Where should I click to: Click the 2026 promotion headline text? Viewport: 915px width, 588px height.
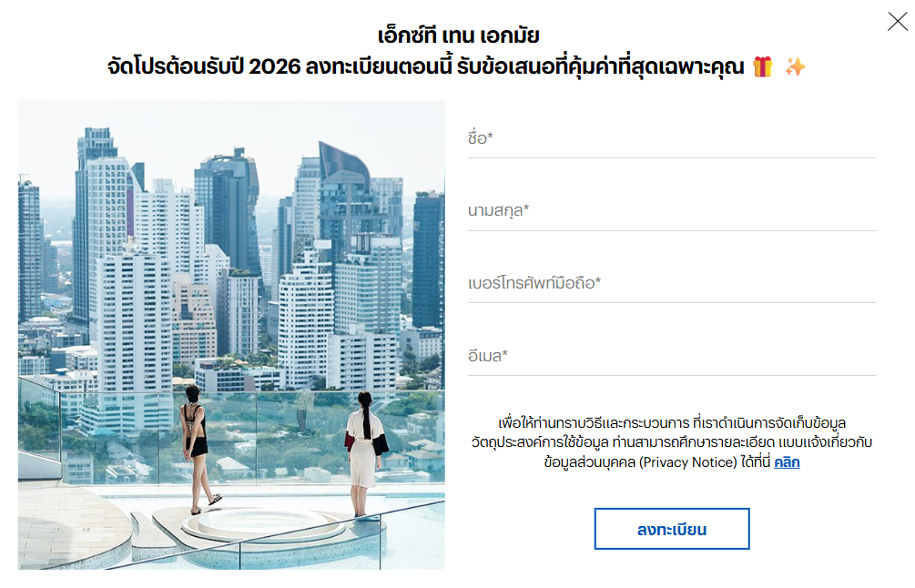click(x=425, y=66)
